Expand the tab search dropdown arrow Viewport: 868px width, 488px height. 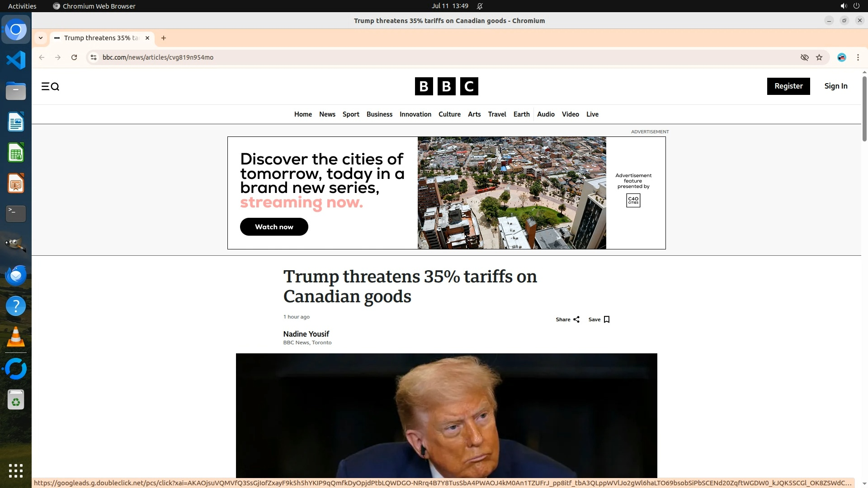41,38
